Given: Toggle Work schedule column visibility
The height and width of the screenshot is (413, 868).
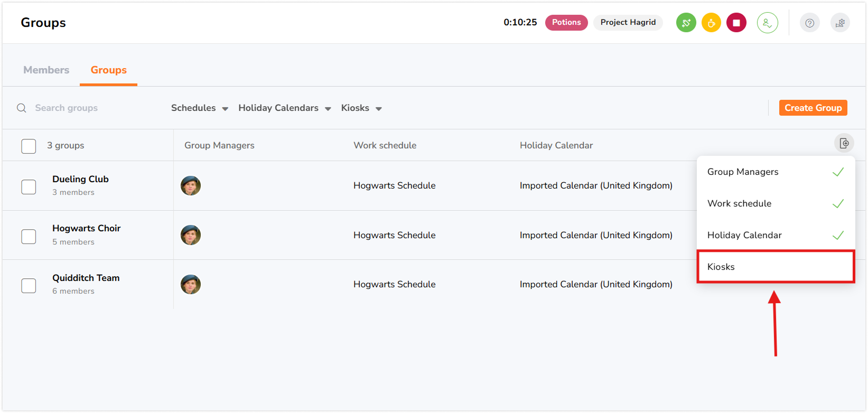Looking at the screenshot, I should click(x=776, y=203).
